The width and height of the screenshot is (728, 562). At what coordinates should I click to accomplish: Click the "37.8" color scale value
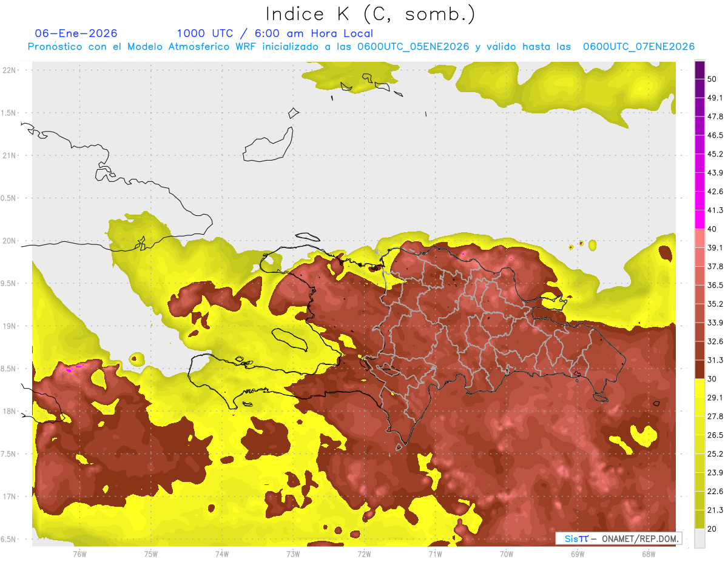click(x=715, y=267)
